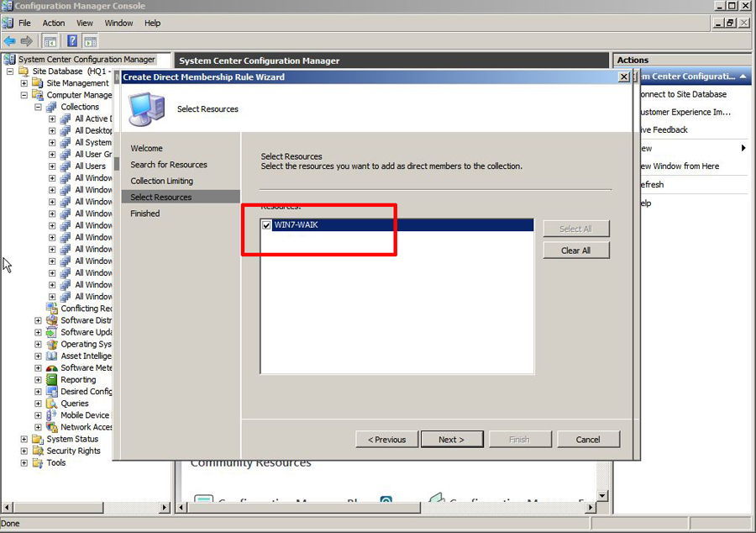
Task: Click the center pane's vertical scroll-down arrow
Action: pos(602,496)
